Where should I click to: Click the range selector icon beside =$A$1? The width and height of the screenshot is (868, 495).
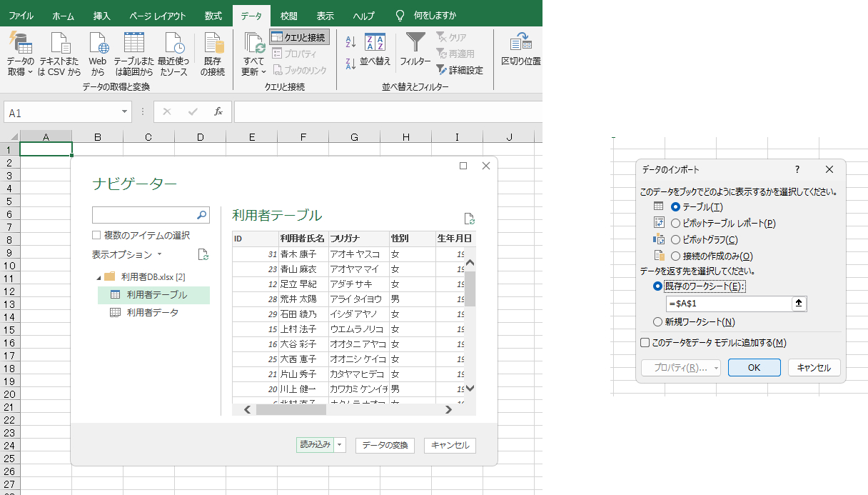(799, 304)
